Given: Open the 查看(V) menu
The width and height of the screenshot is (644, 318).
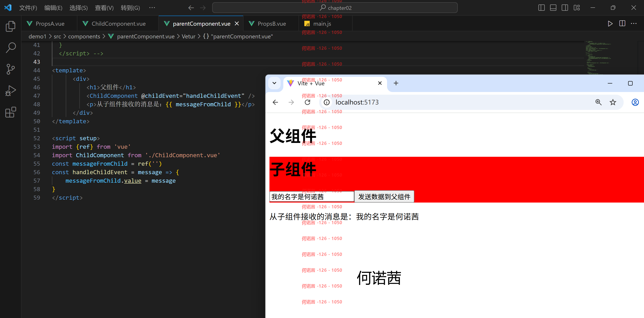Looking at the screenshot, I should (x=104, y=8).
